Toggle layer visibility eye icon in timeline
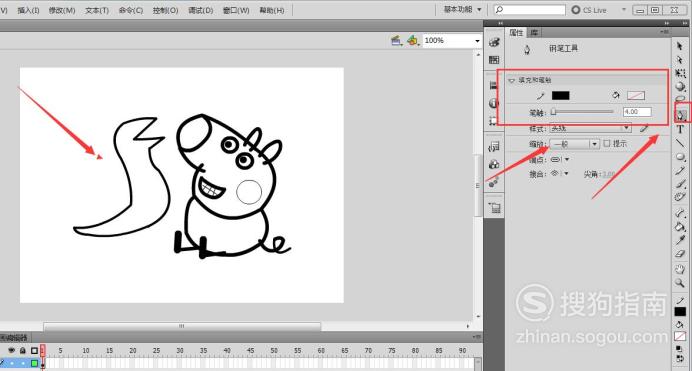Image resolution: width=692 pixels, height=371 pixels. click(x=12, y=350)
